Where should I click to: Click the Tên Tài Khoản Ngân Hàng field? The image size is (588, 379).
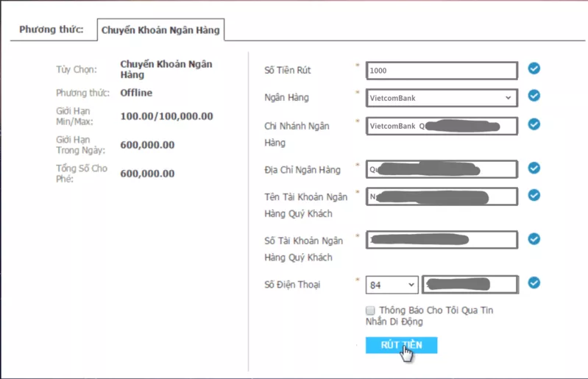(442, 196)
